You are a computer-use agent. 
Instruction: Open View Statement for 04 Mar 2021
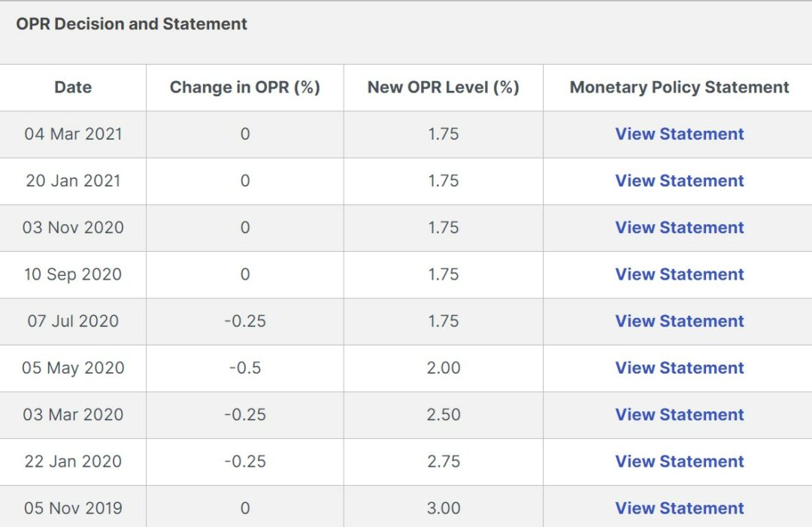[x=679, y=134]
